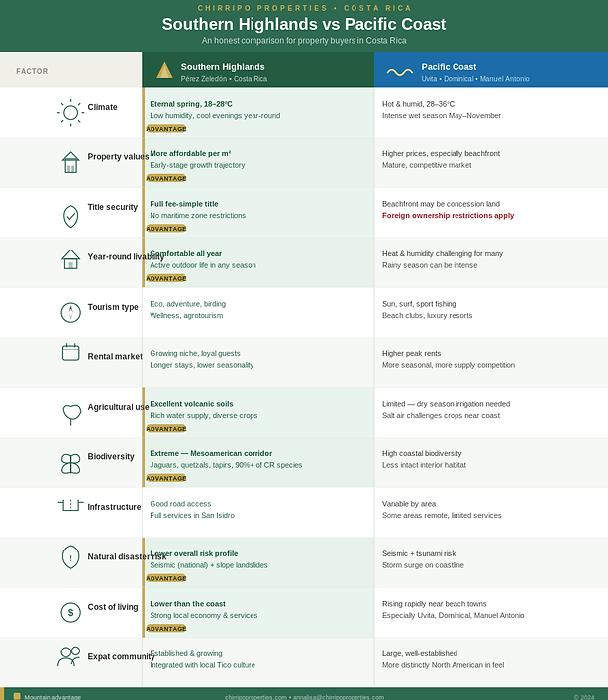Viewport: 608px width, 700px height.
Task: Select the people icon for Expat community
Action: [x=68, y=656]
